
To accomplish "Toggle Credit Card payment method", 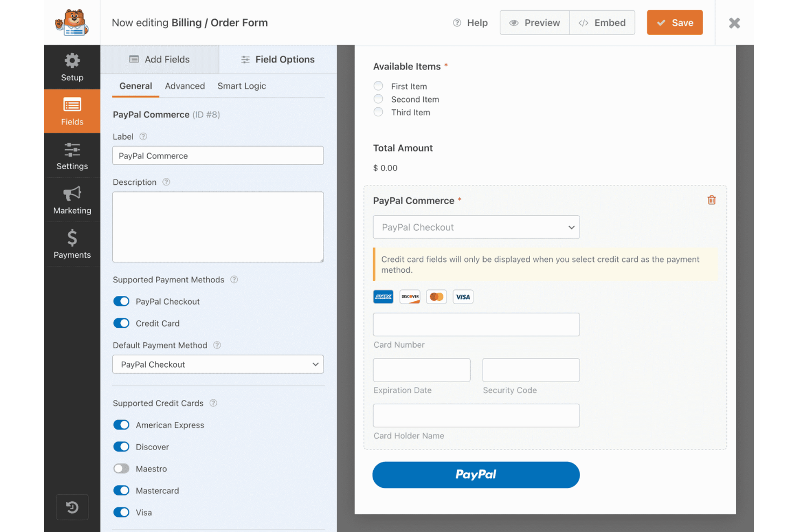I will pos(121,323).
